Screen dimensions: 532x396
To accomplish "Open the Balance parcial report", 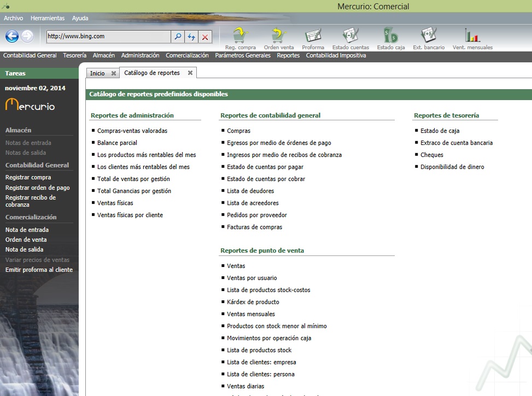I will (117, 143).
